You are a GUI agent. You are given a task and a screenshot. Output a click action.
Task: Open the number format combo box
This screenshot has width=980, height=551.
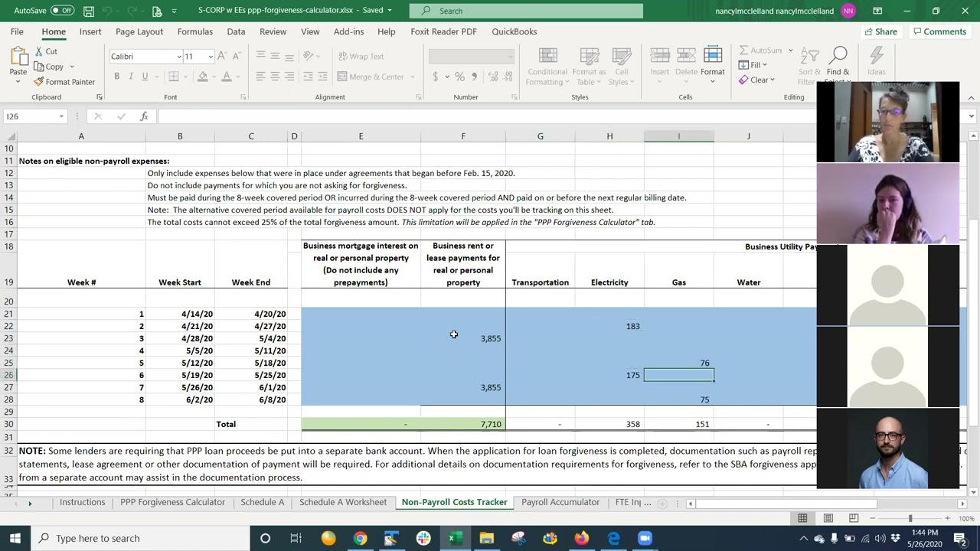471,57
